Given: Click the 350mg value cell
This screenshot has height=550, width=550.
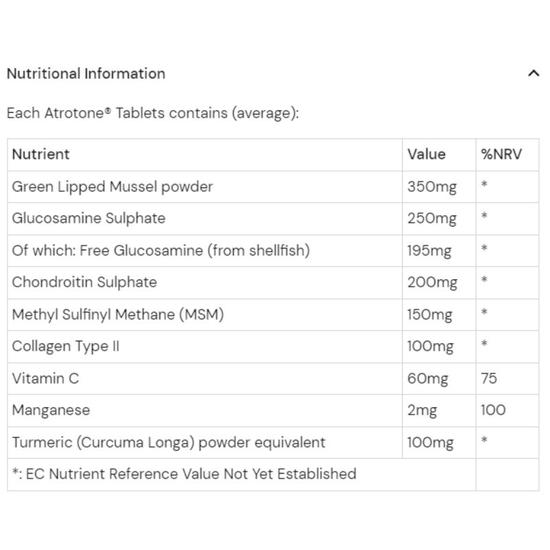Looking at the screenshot, I should [439, 187].
